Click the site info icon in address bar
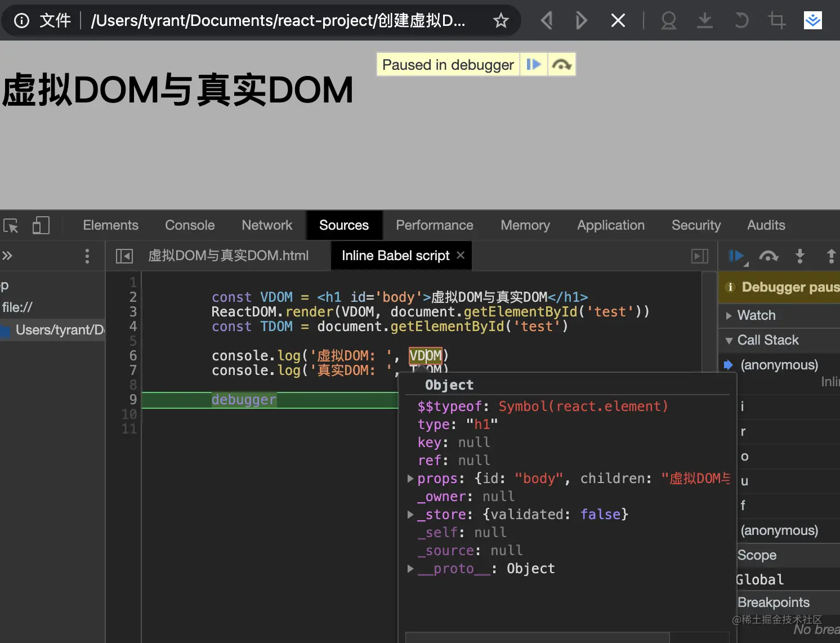Image resolution: width=840 pixels, height=643 pixels. coord(21,21)
